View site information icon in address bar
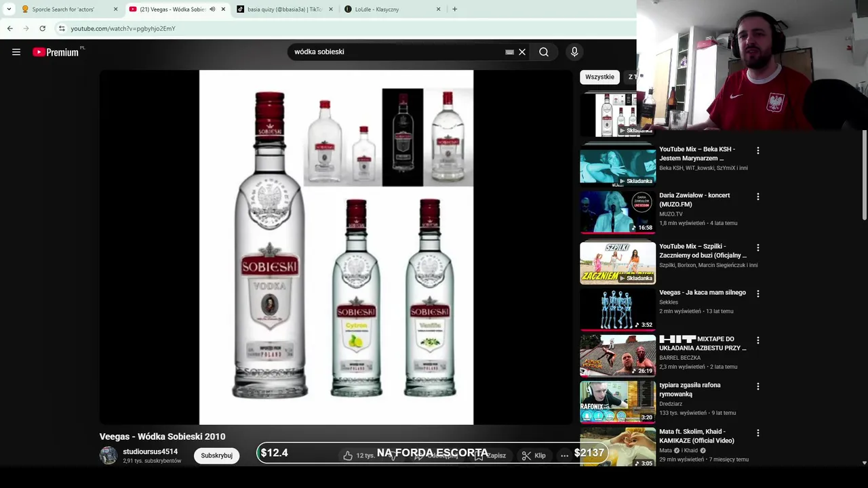This screenshot has height=488, width=868. (62, 28)
